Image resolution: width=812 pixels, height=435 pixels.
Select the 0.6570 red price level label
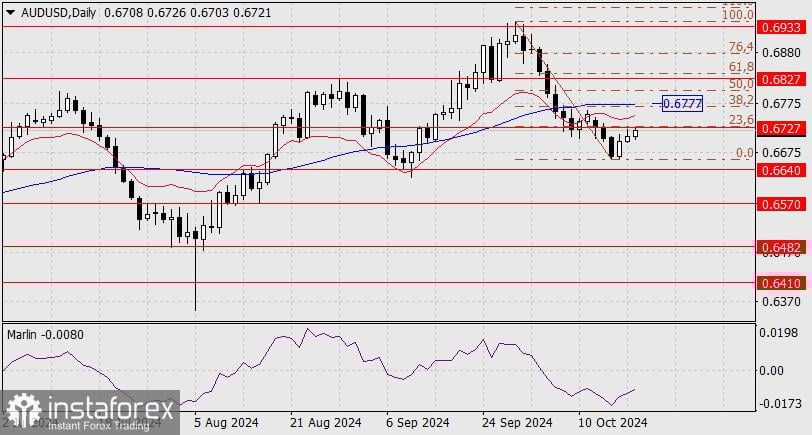(x=782, y=205)
